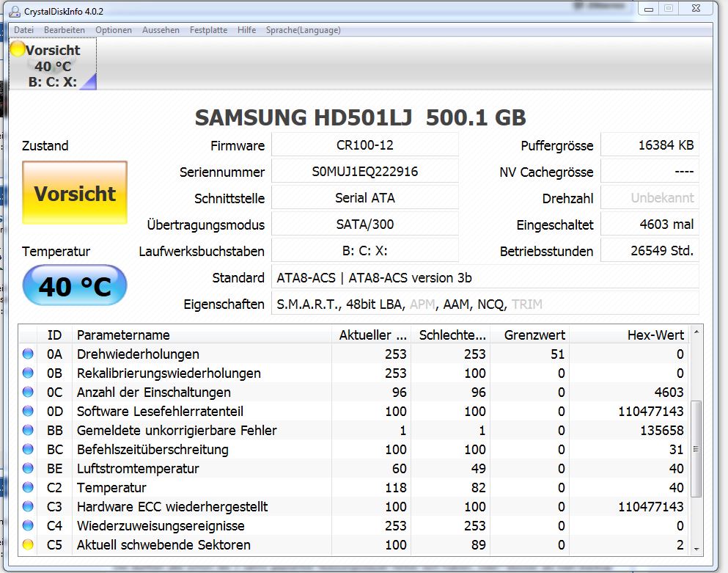The width and height of the screenshot is (728, 573).
Task: Click the CrystalDiskInfo title bar icon
Action: tap(15, 11)
